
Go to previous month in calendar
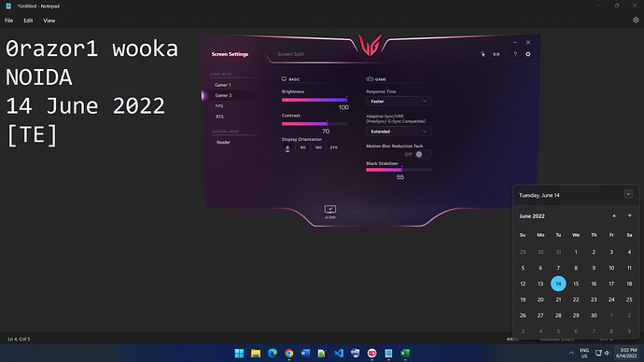point(614,216)
